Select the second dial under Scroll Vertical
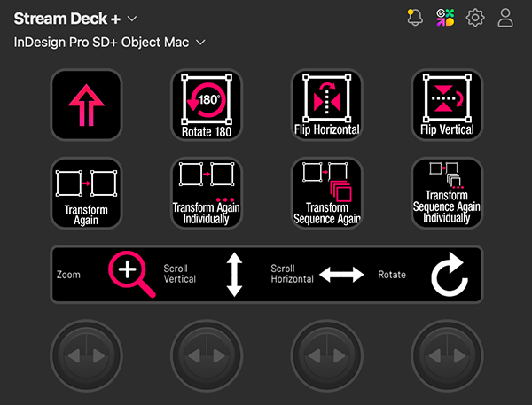 pyautogui.click(x=207, y=356)
